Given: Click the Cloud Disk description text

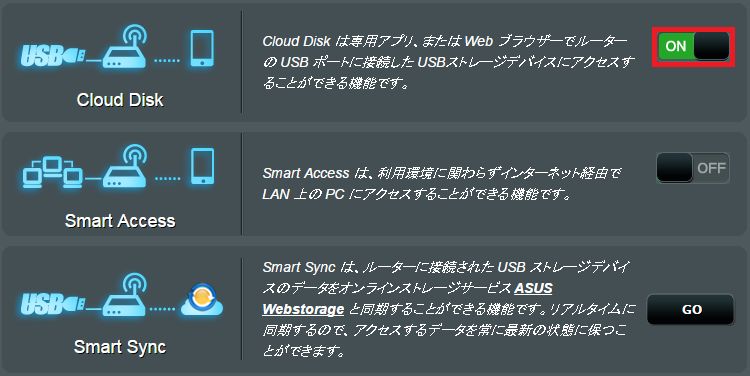Looking at the screenshot, I should pyautogui.click(x=448, y=62).
